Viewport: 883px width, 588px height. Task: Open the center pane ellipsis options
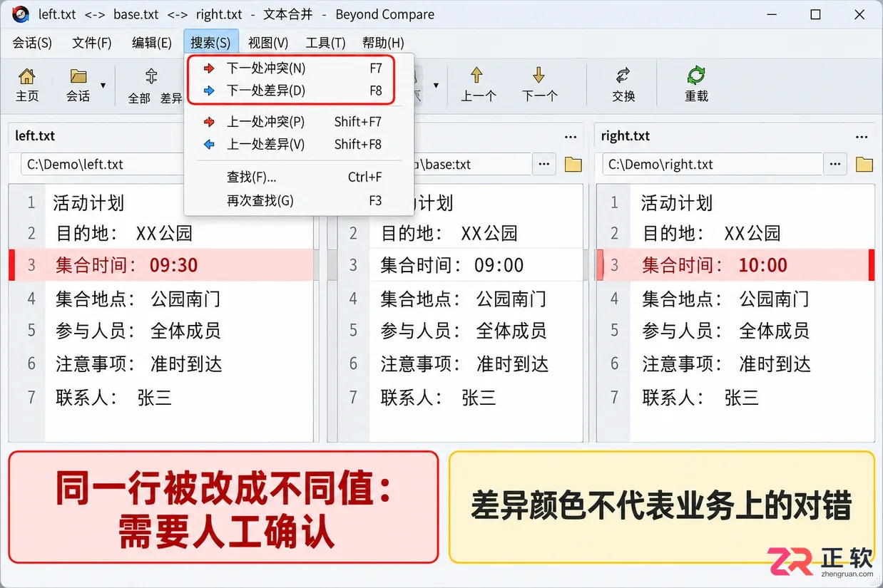pos(571,137)
